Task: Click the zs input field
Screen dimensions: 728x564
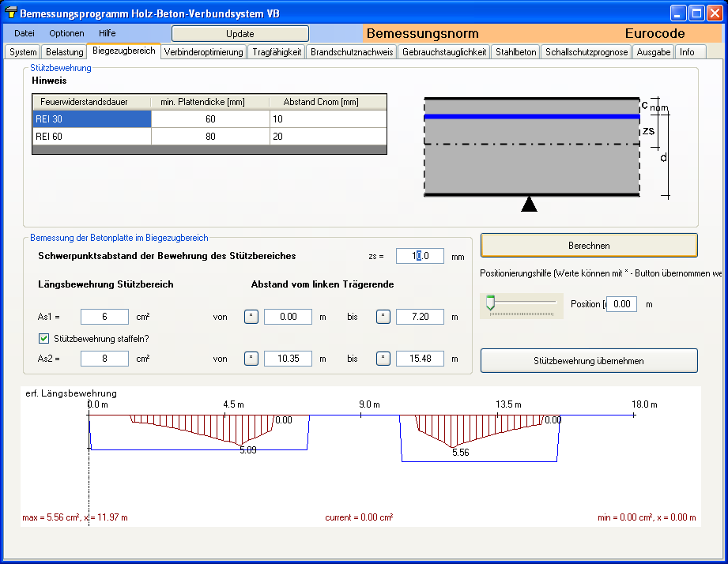Action: (420, 256)
